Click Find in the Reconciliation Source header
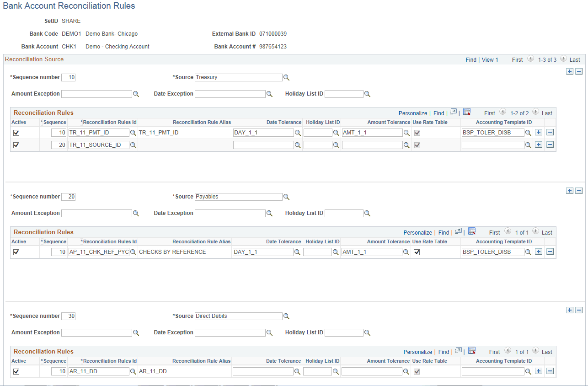The height and width of the screenshot is (386, 588). tap(470, 59)
